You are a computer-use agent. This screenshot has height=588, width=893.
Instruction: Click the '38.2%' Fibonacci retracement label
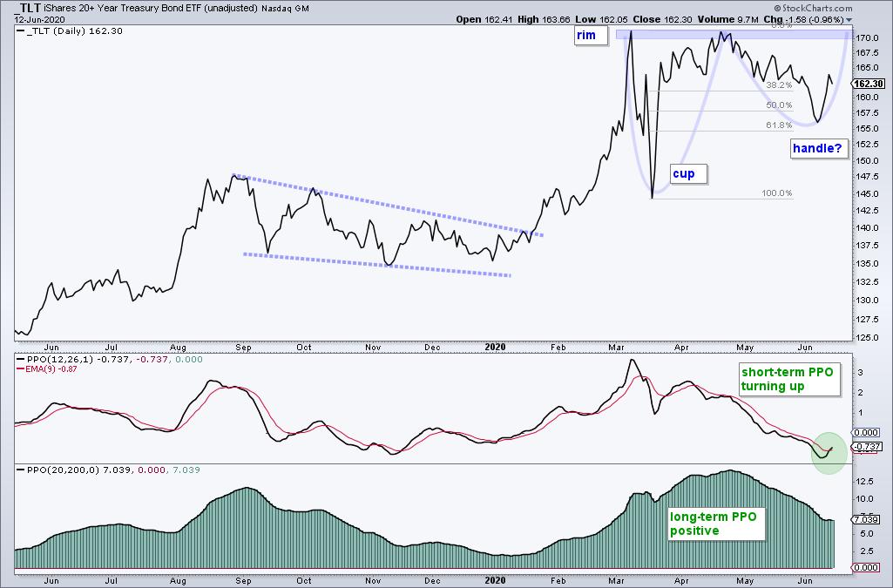779,84
